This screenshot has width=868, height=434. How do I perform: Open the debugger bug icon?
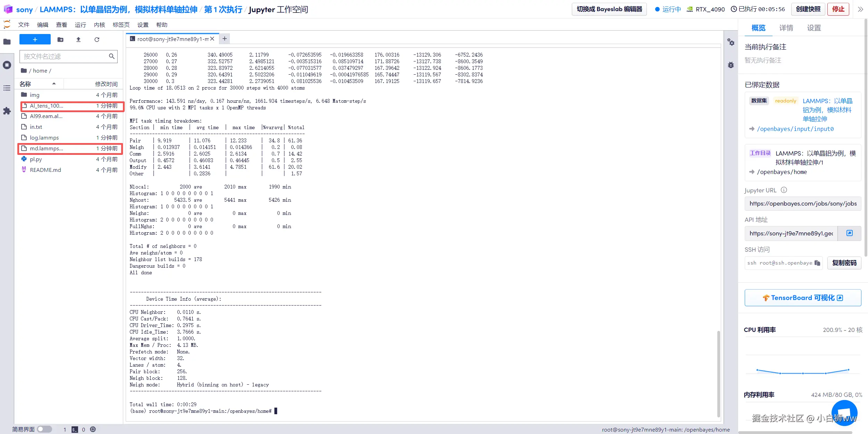click(731, 65)
